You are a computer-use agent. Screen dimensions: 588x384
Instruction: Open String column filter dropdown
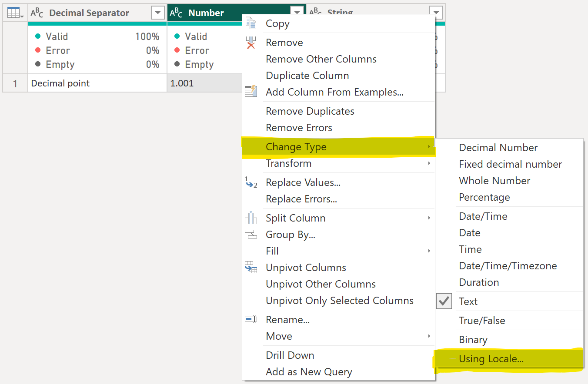[x=436, y=13]
